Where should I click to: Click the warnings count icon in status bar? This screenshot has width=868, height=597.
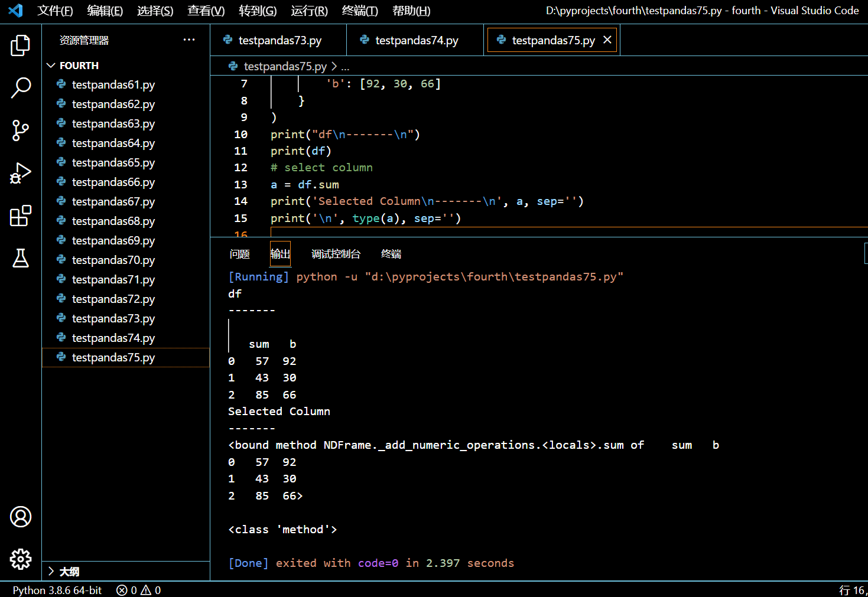(146, 590)
